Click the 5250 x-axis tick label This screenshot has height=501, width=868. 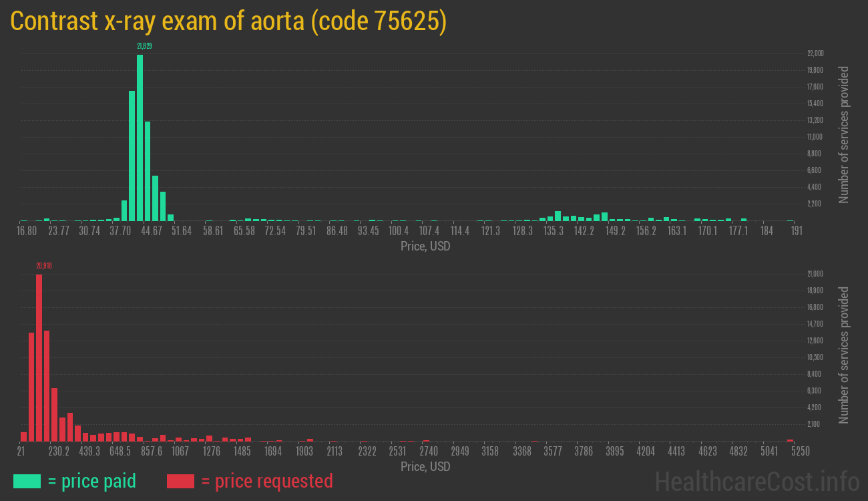tap(791, 452)
